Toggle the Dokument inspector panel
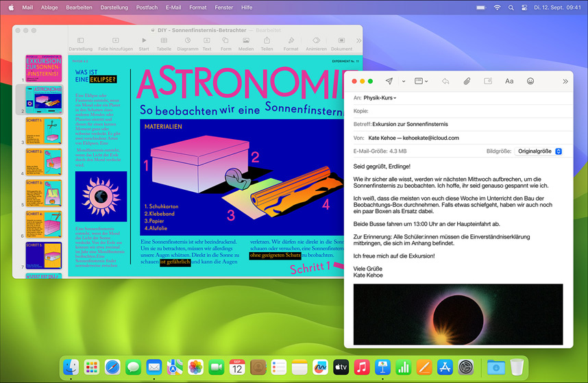This screenshot has height=383, width=588. point(341,41)
